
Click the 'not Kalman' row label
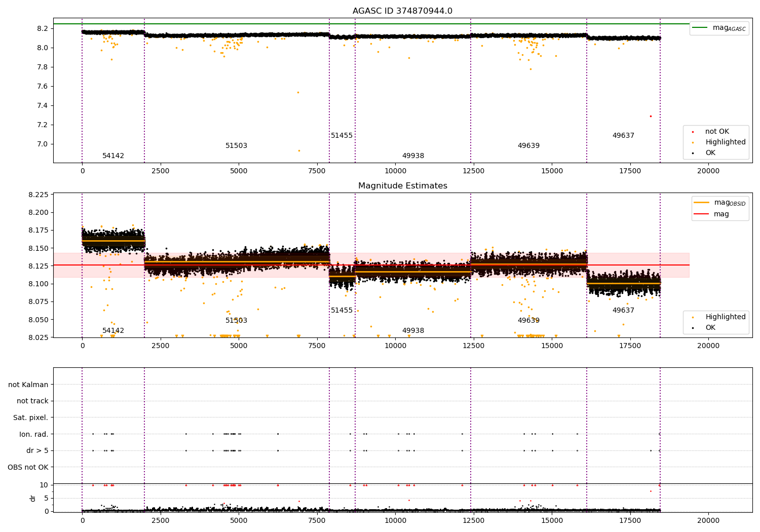(28, 385)
